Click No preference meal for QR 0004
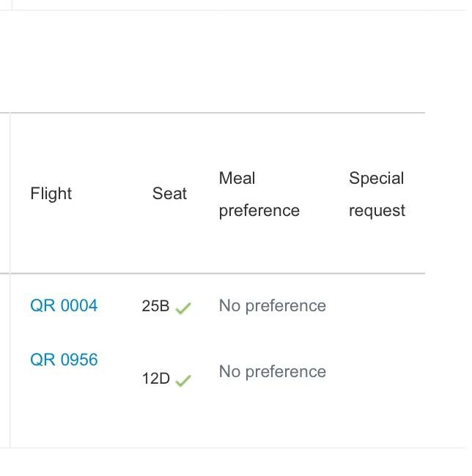Viewport: 472px width, 476px height. pos(273,306)
